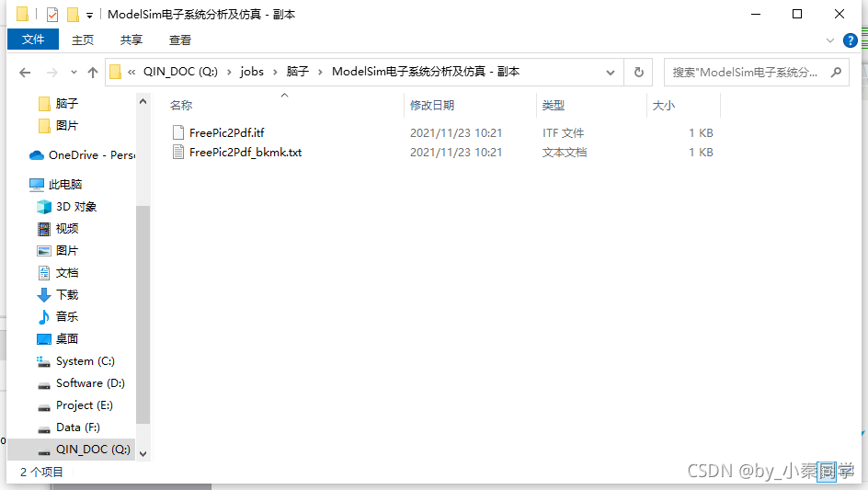Switch to the 主页 ribbon tab
The image size is (868, 490).
coord(83,40)
